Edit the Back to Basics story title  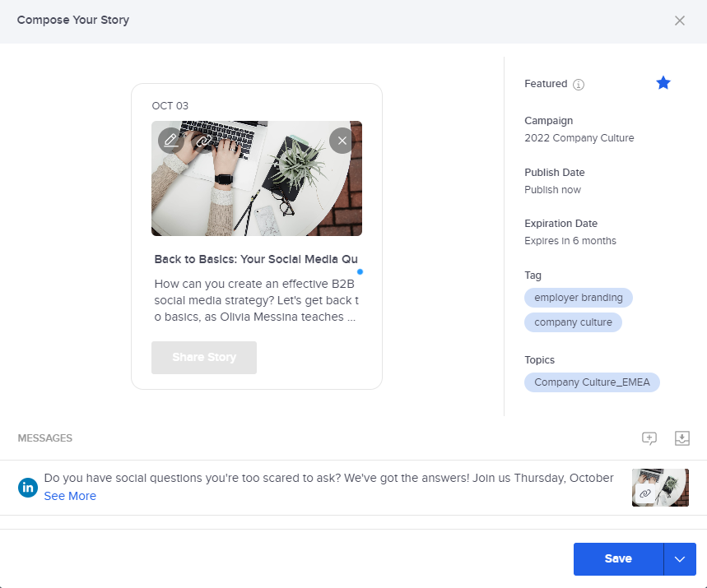256,259
